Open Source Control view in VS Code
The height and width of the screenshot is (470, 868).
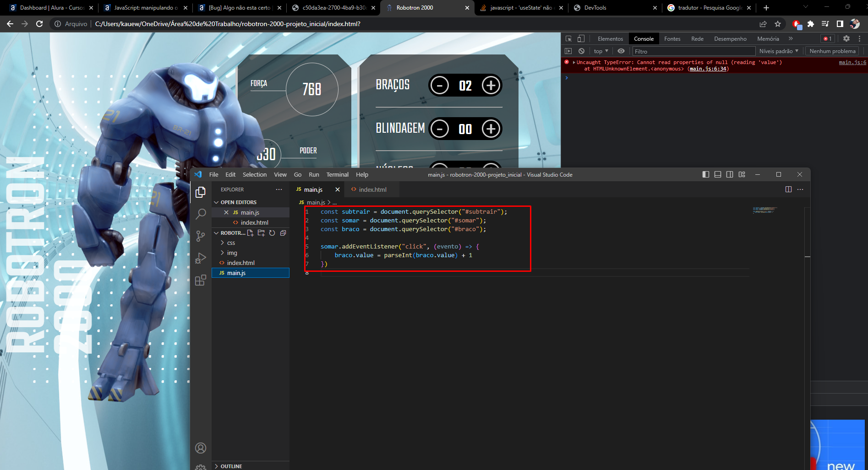[201, 236]
